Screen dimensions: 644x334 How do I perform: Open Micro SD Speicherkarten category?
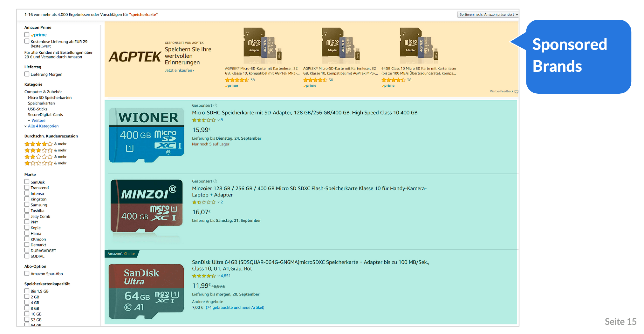pos(50,97)
